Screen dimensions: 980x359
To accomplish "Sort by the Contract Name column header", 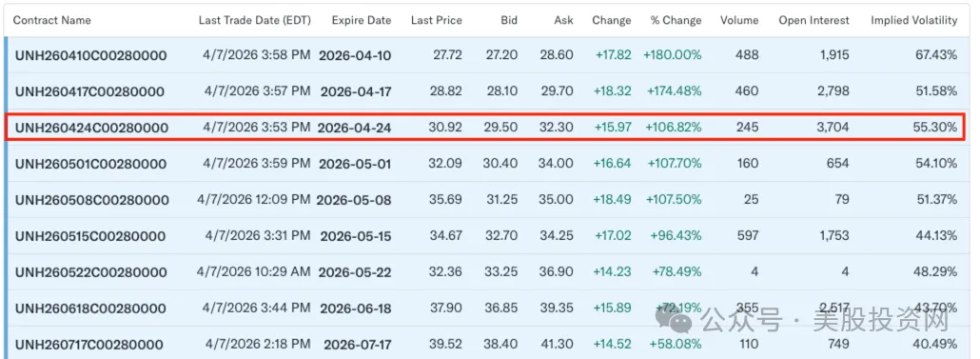I will 52,20.
